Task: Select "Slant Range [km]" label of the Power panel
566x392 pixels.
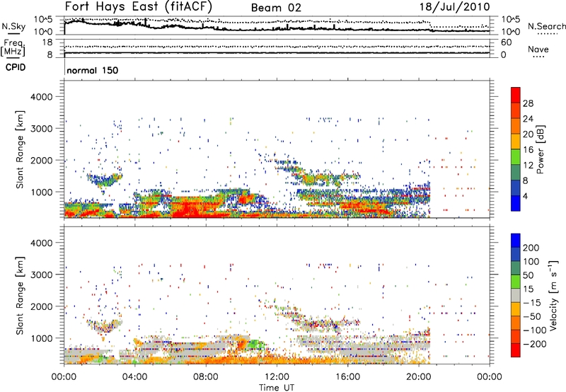Action: pos(20,149)
